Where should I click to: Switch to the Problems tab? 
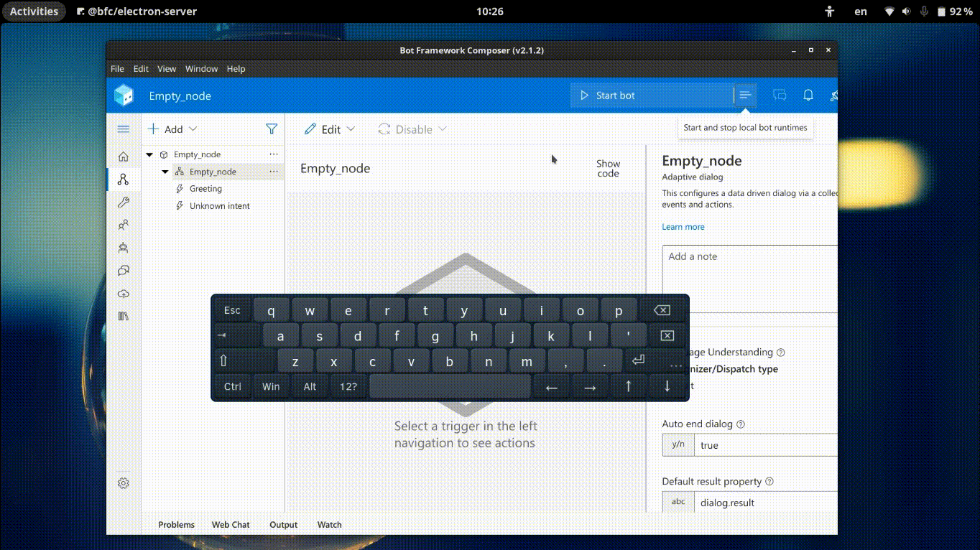coord(176,525)
